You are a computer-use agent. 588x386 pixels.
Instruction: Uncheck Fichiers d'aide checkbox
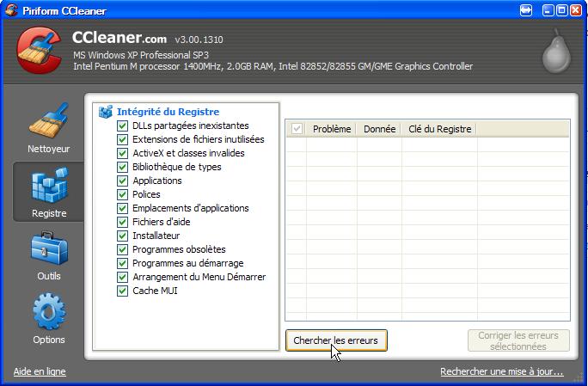122,222
